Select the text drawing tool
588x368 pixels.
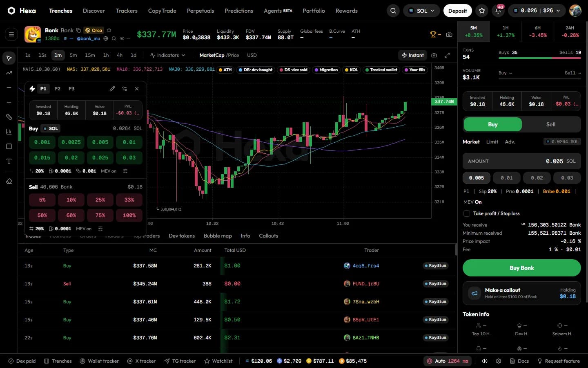pos(9,161)
